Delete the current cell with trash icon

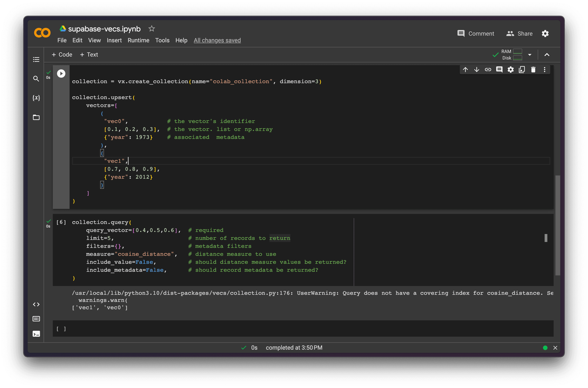pos(533,70)
